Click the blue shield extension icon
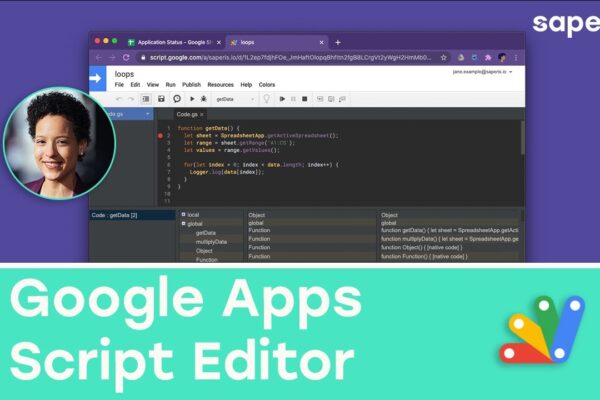The width and height of the screenshot is (600, 400). tap(474, 57)
